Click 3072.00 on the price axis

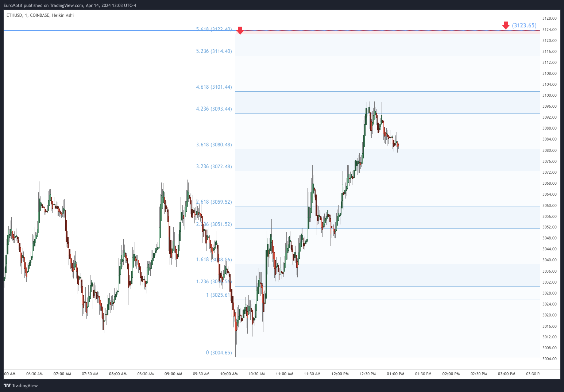(x=549, y=172)
